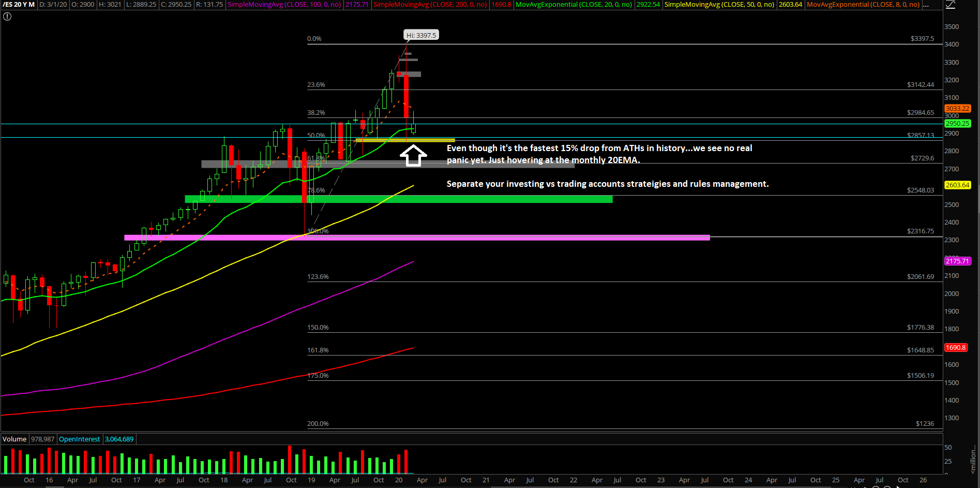Click the chart info icon below the symbol
The image size is (980, 488).
7,17
